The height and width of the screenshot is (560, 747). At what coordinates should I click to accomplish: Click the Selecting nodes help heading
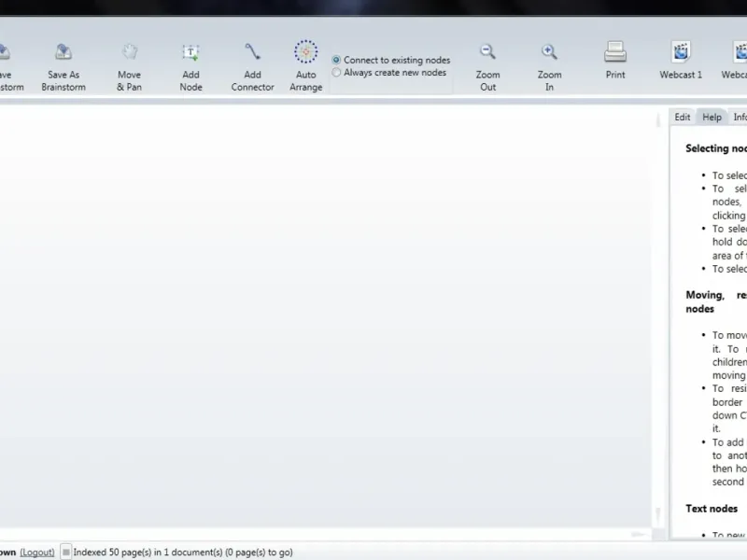(716, 148)
